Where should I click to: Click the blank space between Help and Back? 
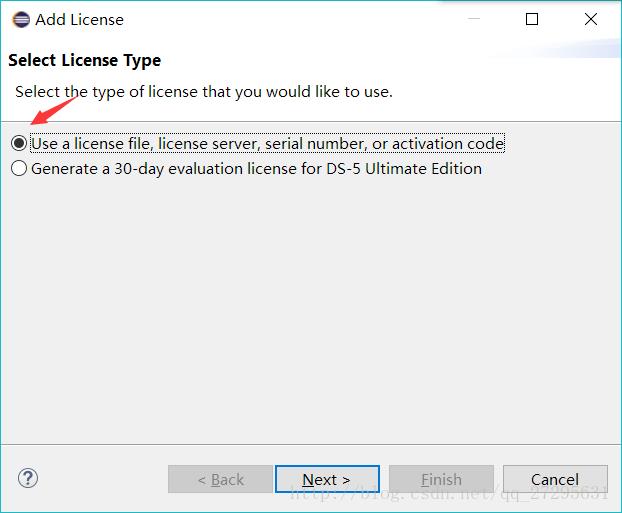point(100,479)
